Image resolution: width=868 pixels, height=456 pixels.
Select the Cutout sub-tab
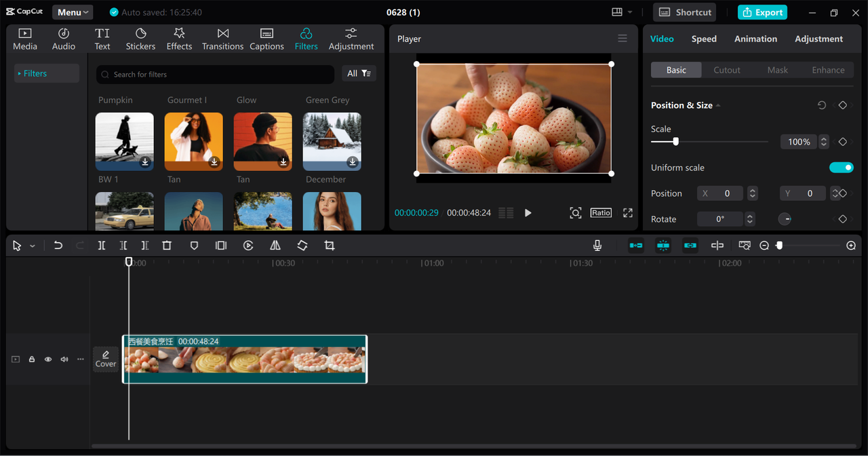(x=727, y=70)
